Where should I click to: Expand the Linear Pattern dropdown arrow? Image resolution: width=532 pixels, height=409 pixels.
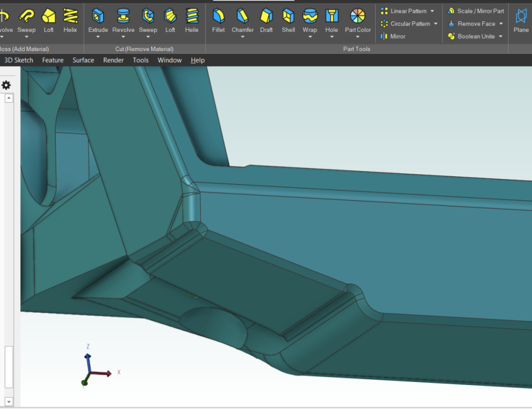(x=432, y=11)
